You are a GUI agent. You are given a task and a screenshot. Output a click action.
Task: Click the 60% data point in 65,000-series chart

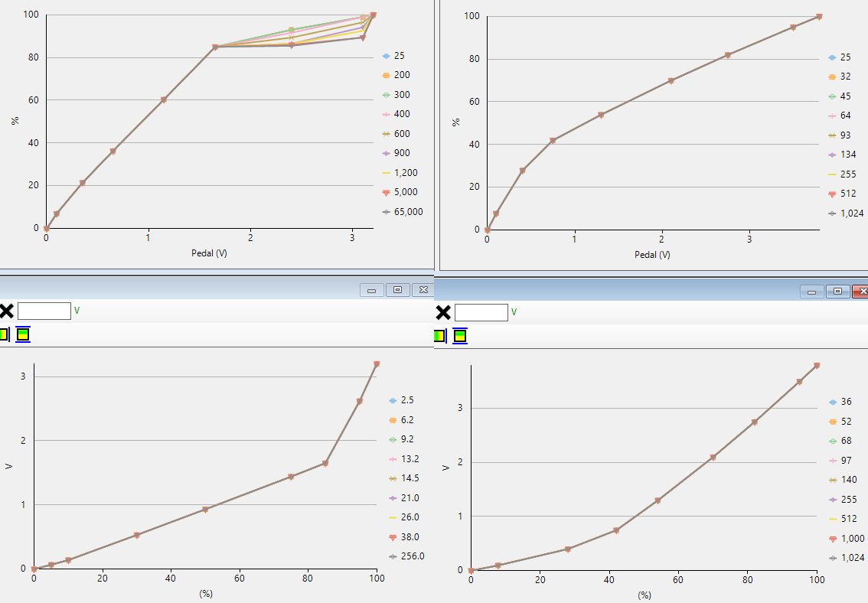click(x=164, y=100)
